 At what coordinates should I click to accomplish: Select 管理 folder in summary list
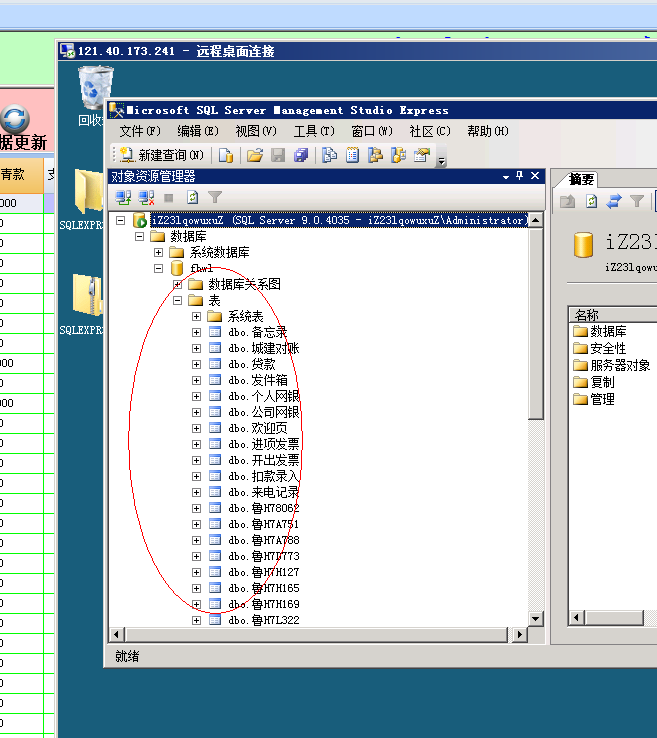pyautogui.click(x=594, y=399)
